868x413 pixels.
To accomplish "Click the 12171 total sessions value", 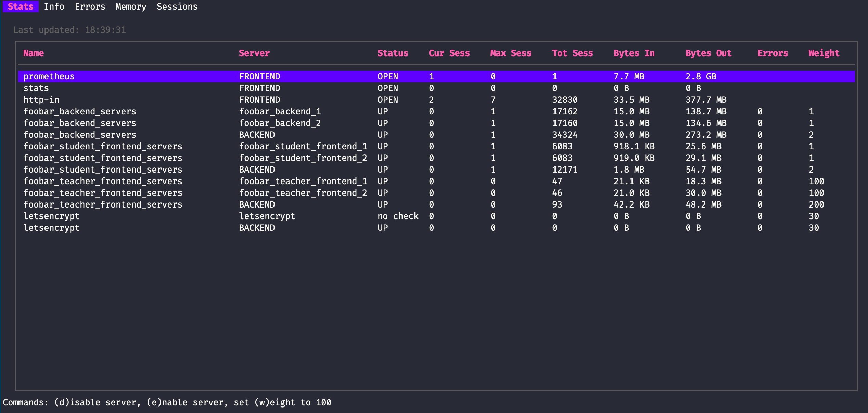I will tap(565, 170).
